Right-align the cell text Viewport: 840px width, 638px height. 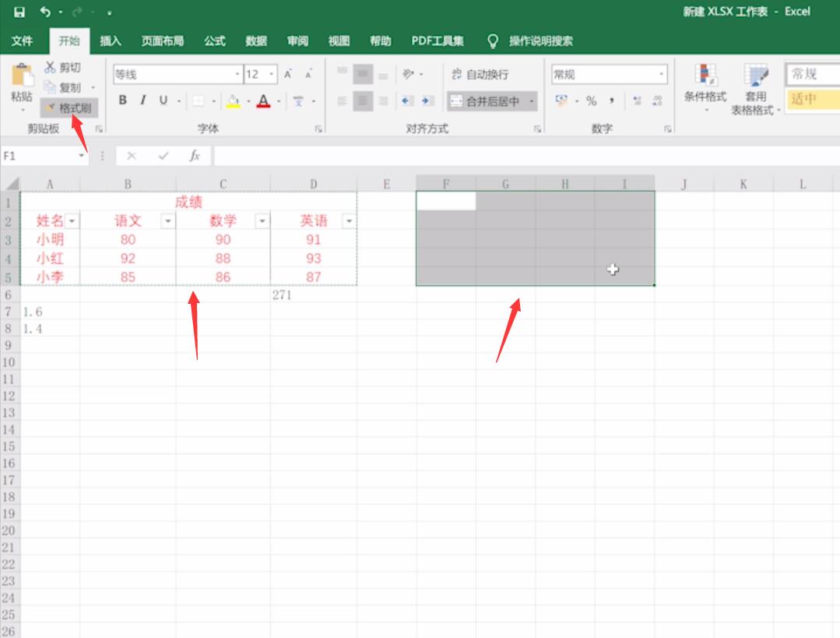(x=383, y=100)
